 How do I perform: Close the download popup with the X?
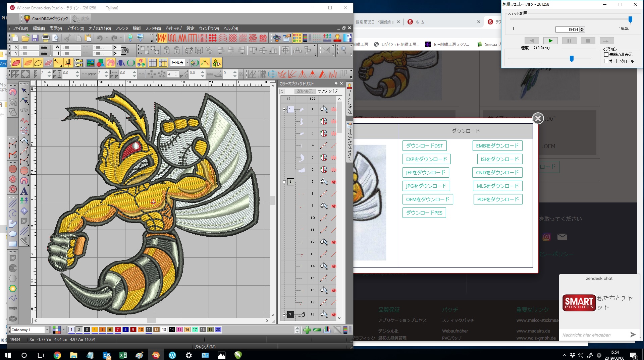[538, 118]
